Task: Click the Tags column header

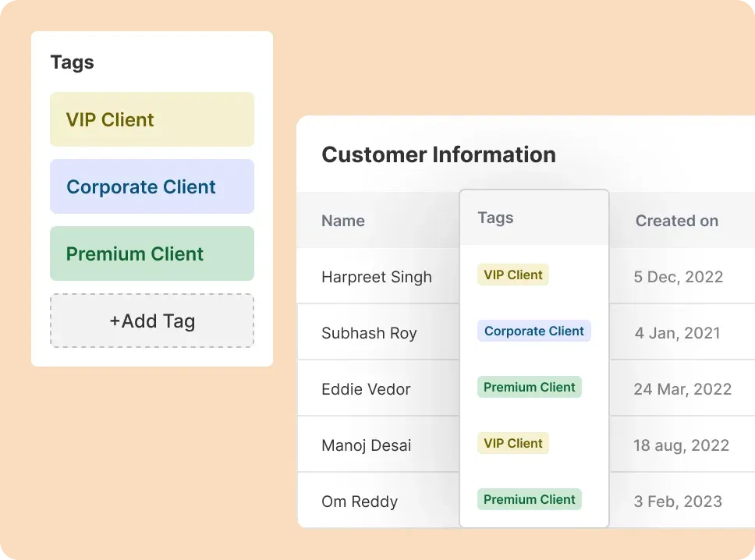Action: 494,218
